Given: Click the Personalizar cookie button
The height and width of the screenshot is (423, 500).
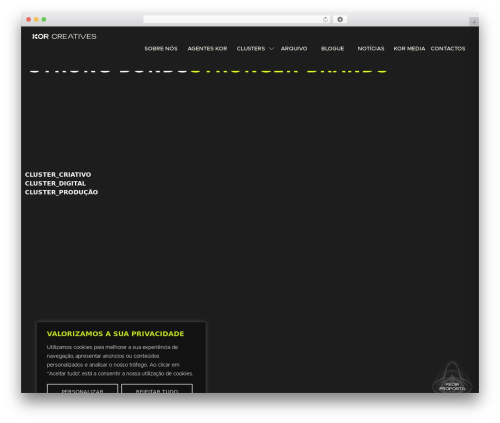Looking at the screenshot, I should (x=83, y=389).
